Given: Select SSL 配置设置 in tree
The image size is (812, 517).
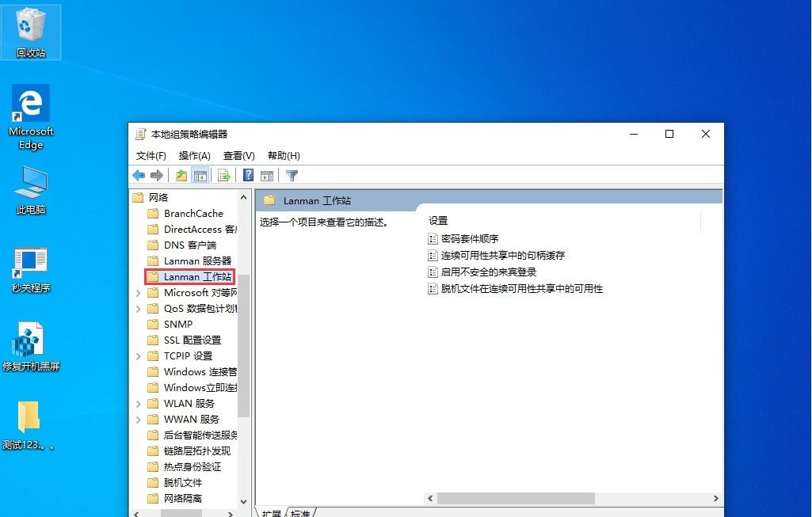Looking at the screenshot, I should pyautogui.click(x=193, y=340).
